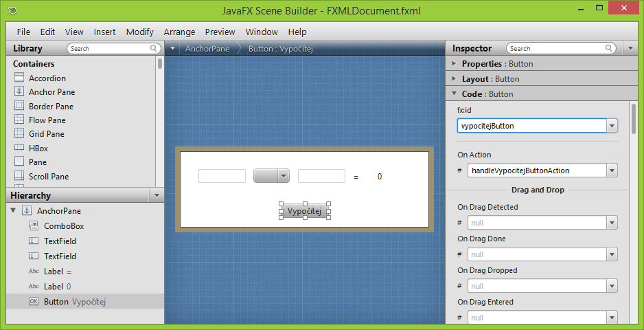Open the On Drag Done dropdown
644x330 pixels.
point(612,254)
